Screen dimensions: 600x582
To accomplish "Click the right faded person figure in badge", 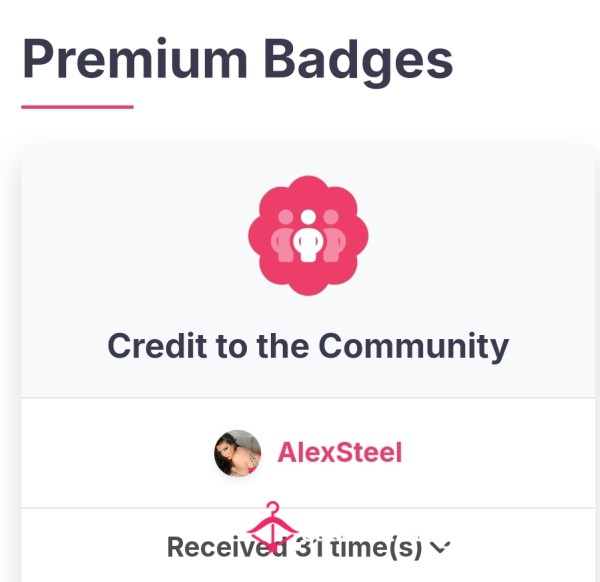I will [334, 236].
